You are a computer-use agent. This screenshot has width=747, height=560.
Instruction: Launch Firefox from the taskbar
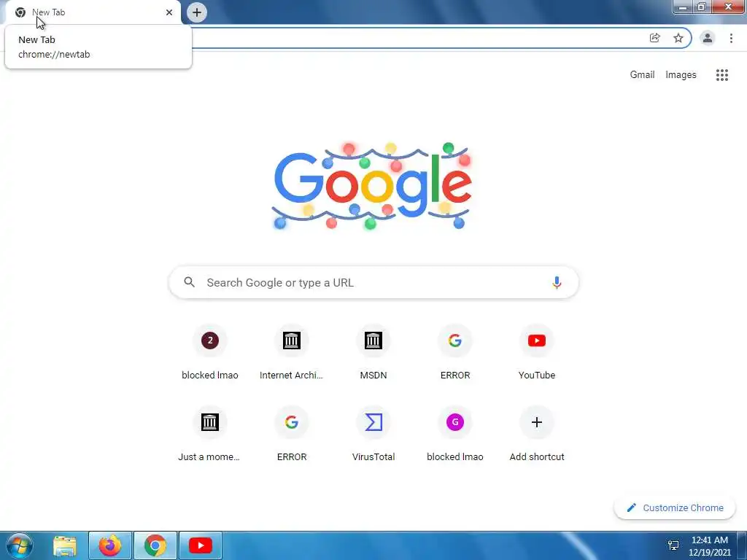(x=110, y=545)
